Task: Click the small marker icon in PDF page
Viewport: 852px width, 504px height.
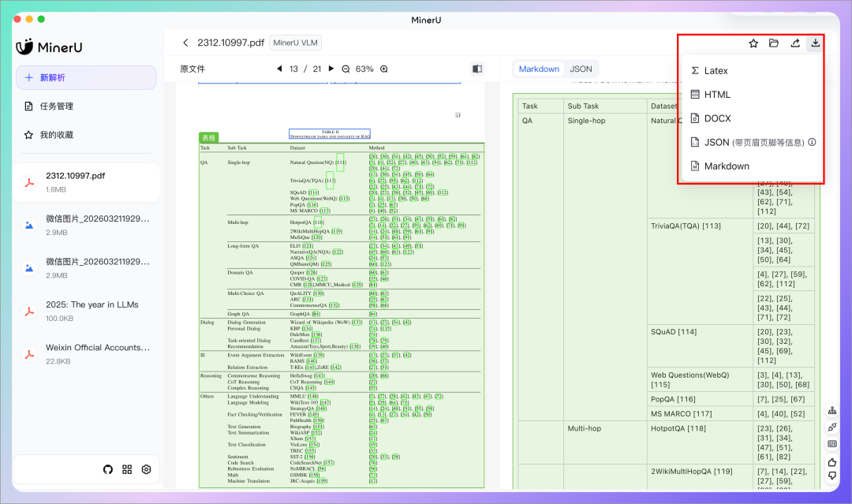Action: click(x=458, y=115)
